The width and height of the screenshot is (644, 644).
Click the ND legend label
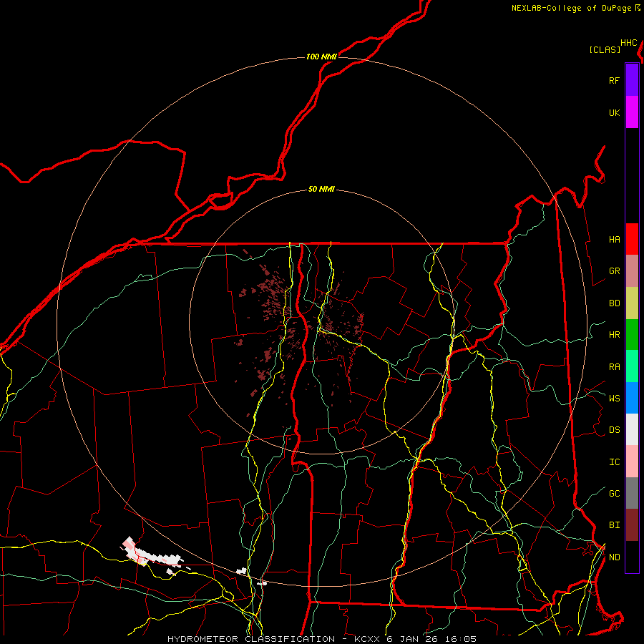tap(614, 557)
